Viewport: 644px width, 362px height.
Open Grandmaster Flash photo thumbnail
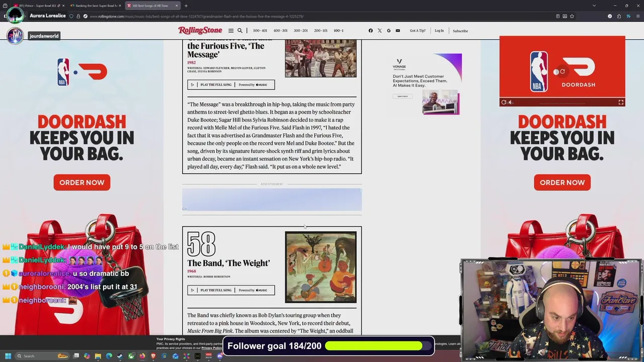(320, 58)
